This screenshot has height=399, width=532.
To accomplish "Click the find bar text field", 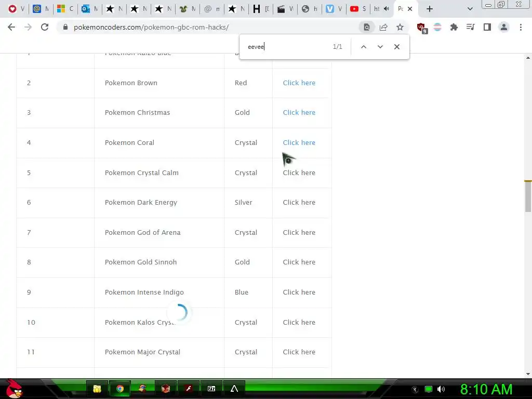I will pyautogui.click(x=287, y=46).
